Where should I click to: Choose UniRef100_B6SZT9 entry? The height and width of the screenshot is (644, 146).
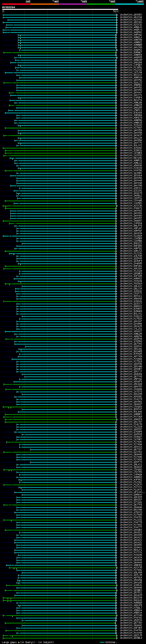tap(131, 100)
